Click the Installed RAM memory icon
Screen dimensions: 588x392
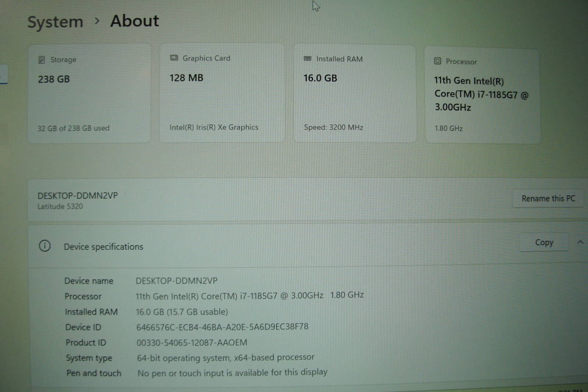click(x=308, y=58)
